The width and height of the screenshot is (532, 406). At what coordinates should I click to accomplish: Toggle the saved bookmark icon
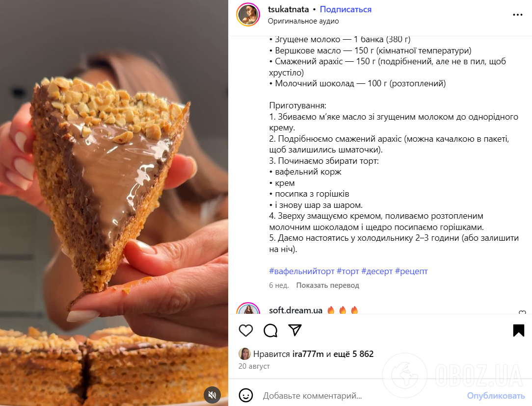click(x=518, y=330)
